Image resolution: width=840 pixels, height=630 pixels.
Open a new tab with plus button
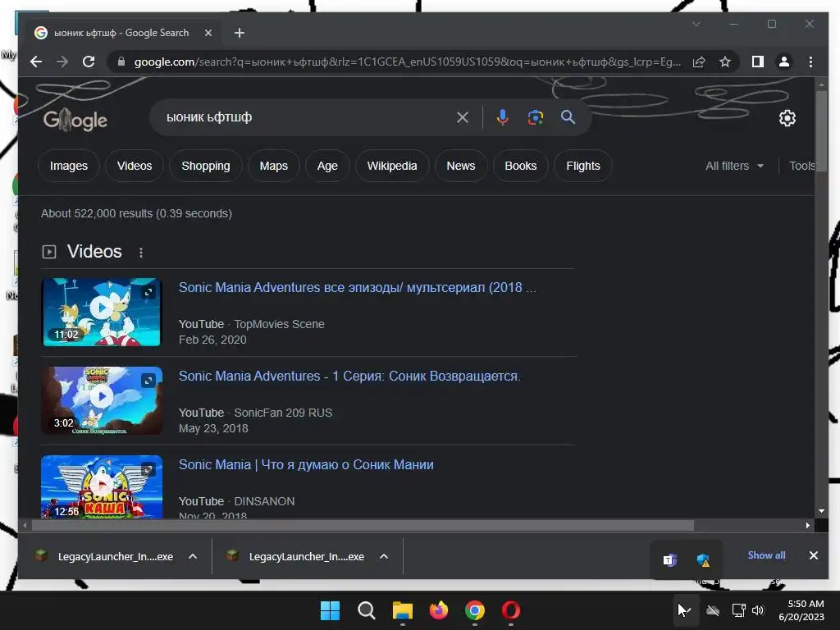[240, 33]
